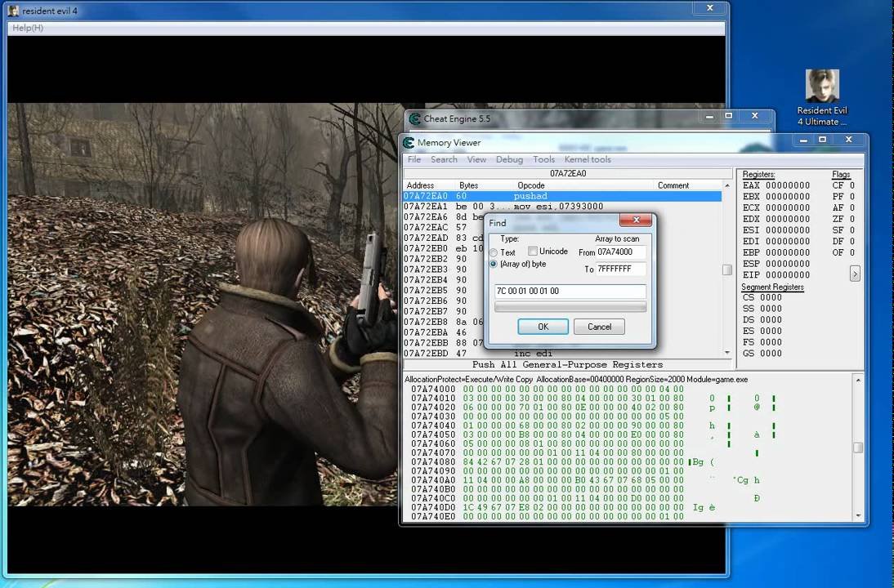Click the Cheat Engine 5.5 title bar icon

click(414, 118)
